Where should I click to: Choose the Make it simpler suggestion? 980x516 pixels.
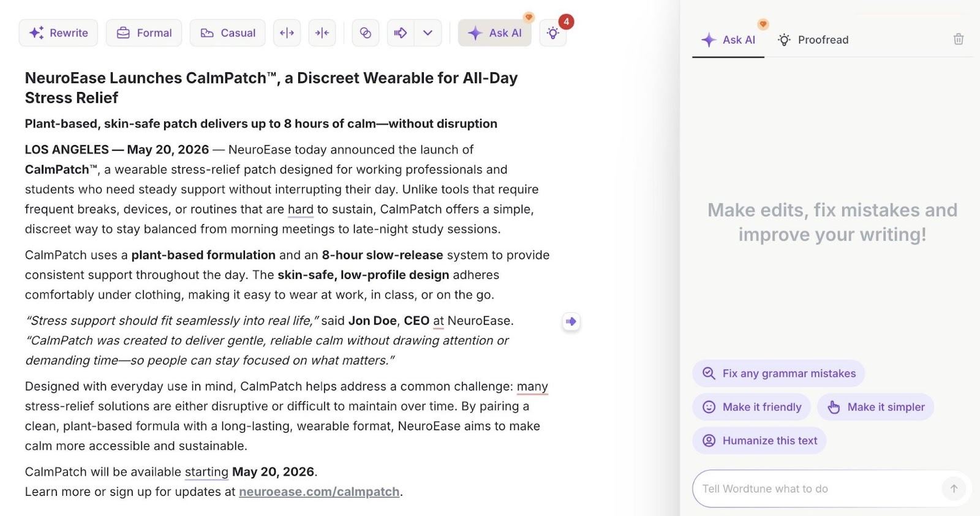876,407
